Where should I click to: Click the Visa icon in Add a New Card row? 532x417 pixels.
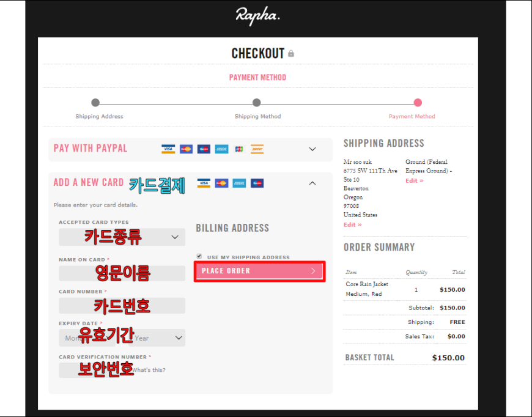click(204, 183)
